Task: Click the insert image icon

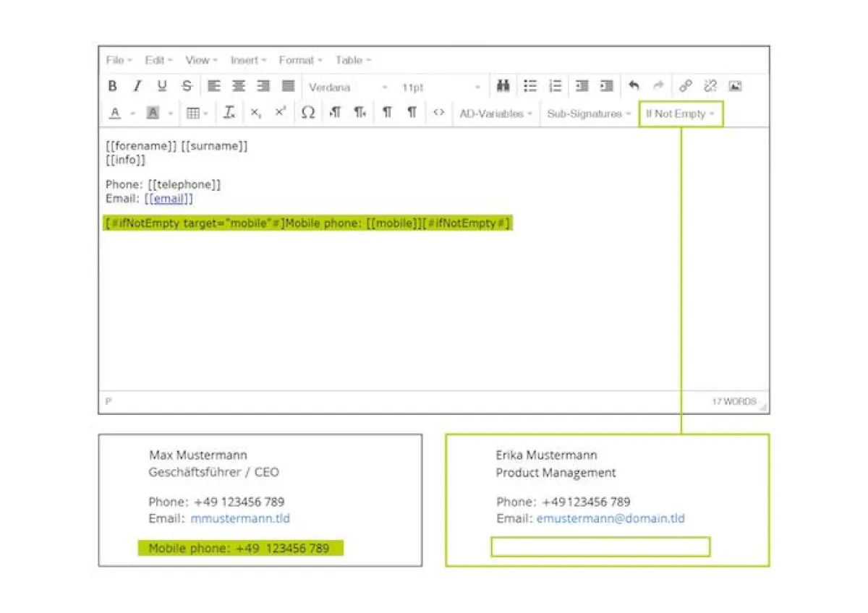Action: (735, 86)
